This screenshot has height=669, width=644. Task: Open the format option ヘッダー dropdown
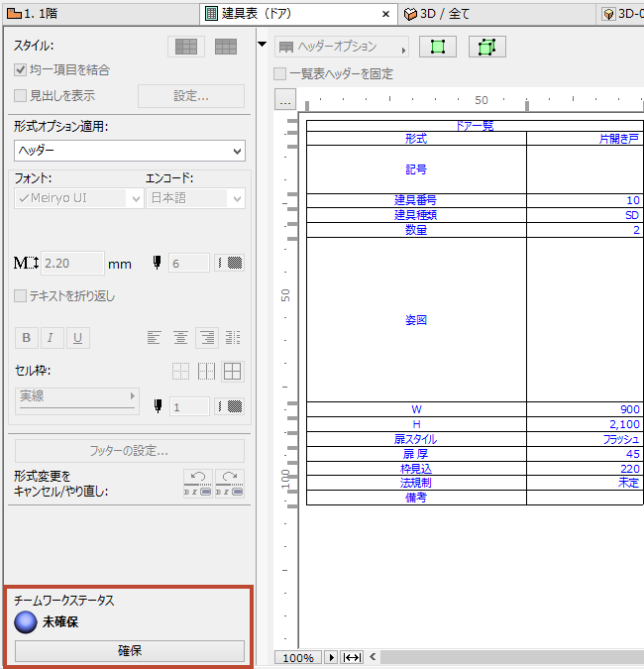[x=130, y=151]
